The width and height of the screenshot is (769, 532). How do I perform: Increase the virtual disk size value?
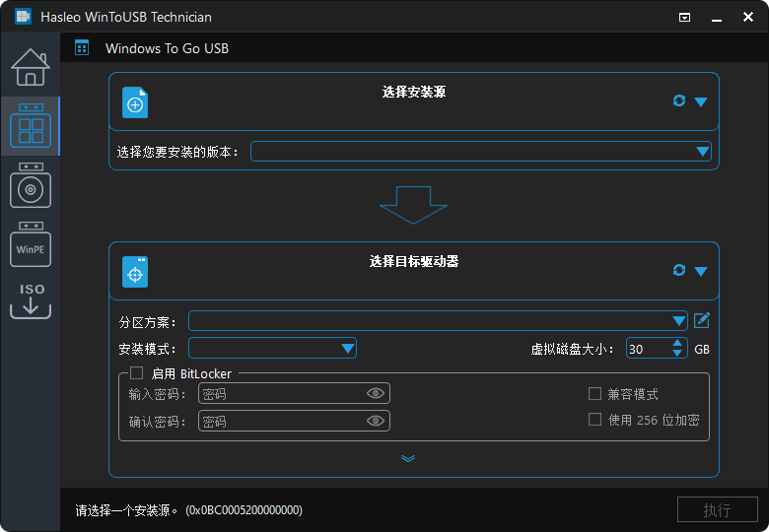pyautogui.click(x=677, y=343)
